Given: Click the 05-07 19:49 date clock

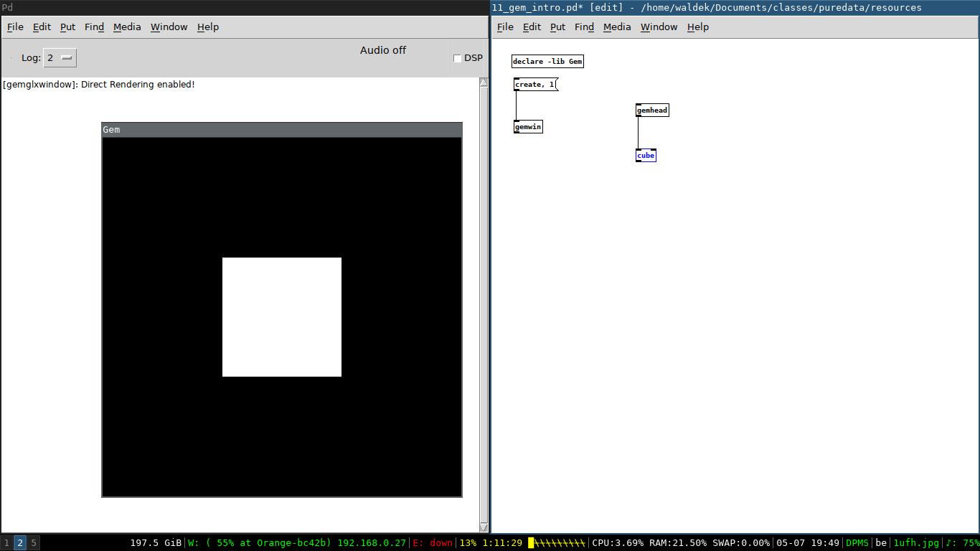Looking at the screenshot, I should coord(808,543).
